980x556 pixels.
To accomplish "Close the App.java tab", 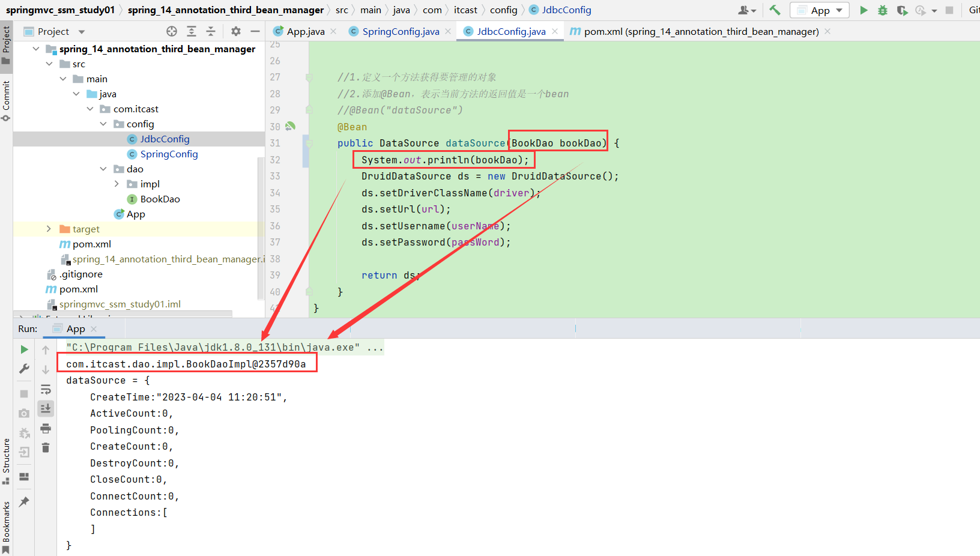I will 333,31.
